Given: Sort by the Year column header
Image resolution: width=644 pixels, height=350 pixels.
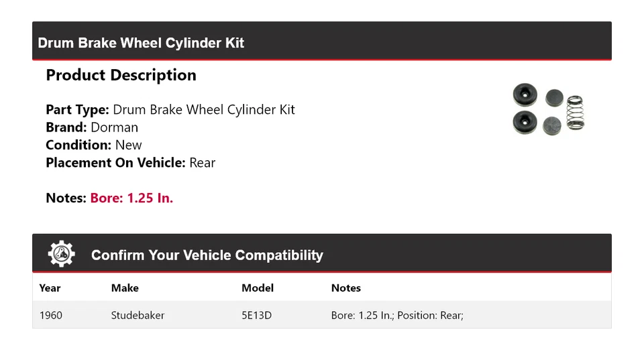Looking at the screenshot, I should 50,288.
